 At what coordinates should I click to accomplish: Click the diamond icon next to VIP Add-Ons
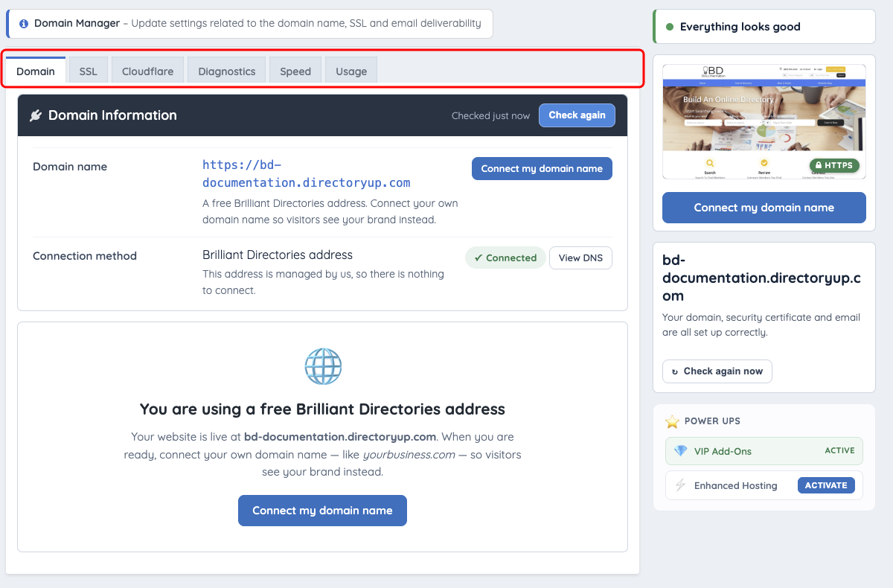(680, 451)
